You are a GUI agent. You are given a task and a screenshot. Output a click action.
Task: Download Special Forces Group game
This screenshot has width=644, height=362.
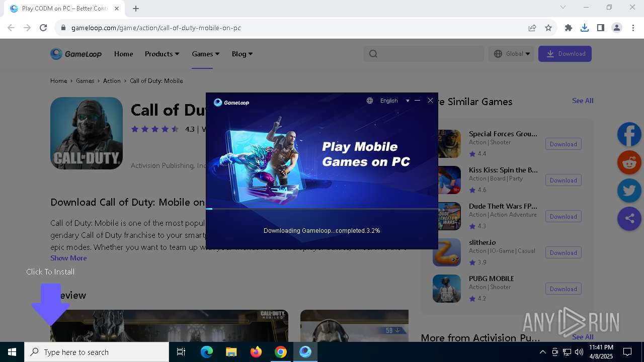point(563,144)
